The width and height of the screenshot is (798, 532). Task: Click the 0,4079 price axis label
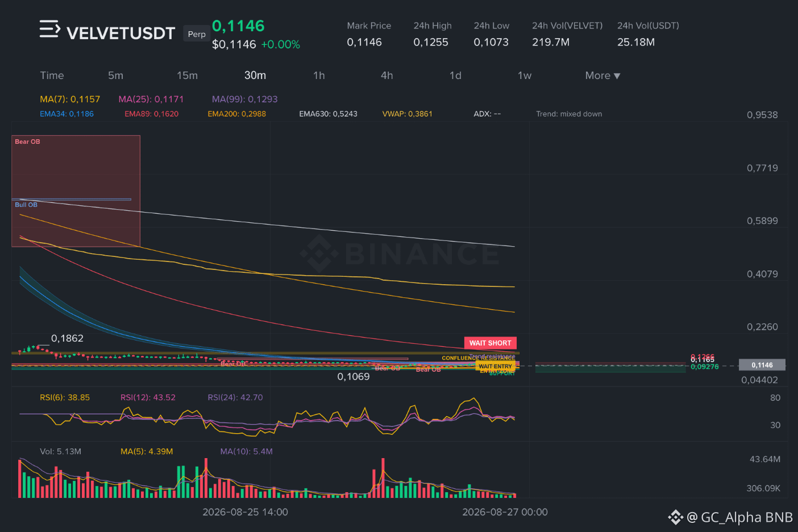point(762,274)
